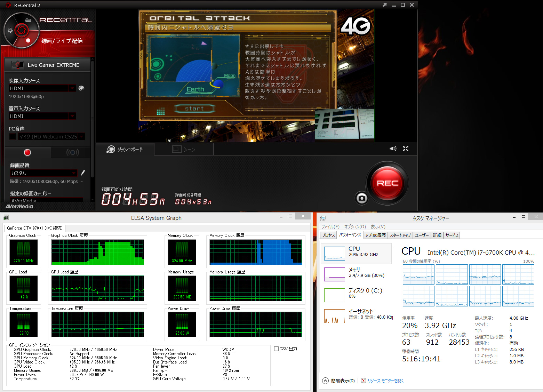Open the ファイル(F) menu in Task Manager
This screenshot has height=392, width=543.
click(330, 227)
